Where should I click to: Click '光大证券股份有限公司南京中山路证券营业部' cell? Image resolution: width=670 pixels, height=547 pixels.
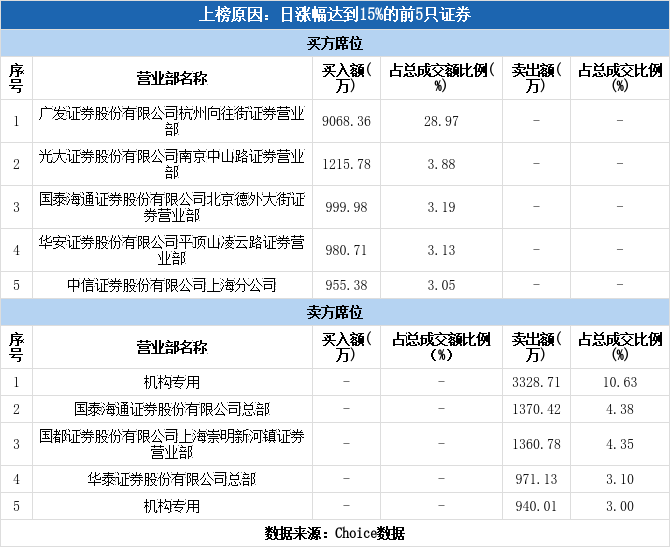(172, 164)
